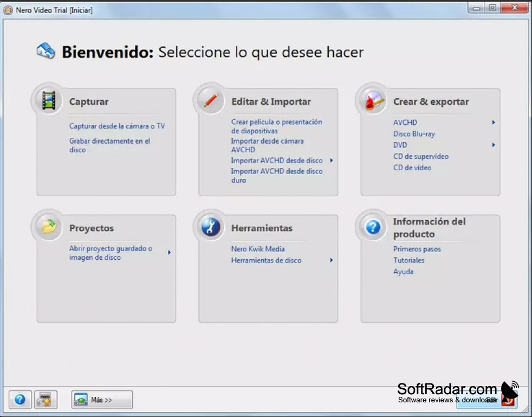The image size is (532, 417).
Task: Click the Capturar section heading
Action: point(89,101)
